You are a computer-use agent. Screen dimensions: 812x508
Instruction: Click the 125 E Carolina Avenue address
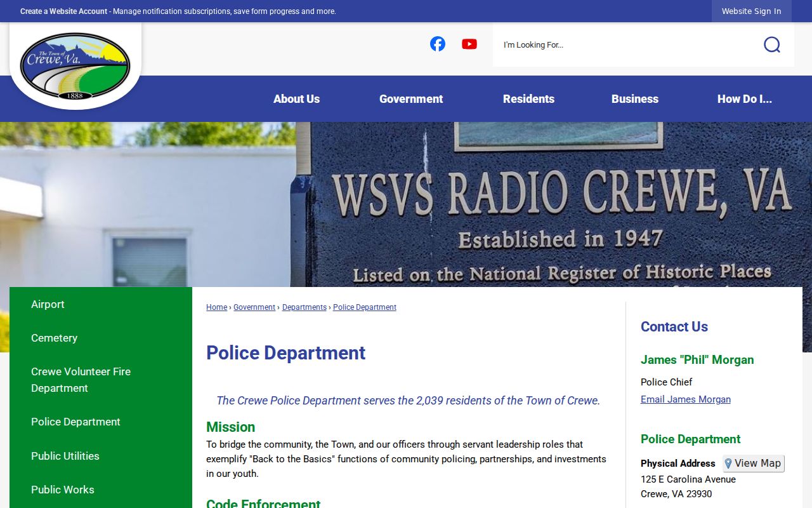pyautogui.click(x=688, y=479)
